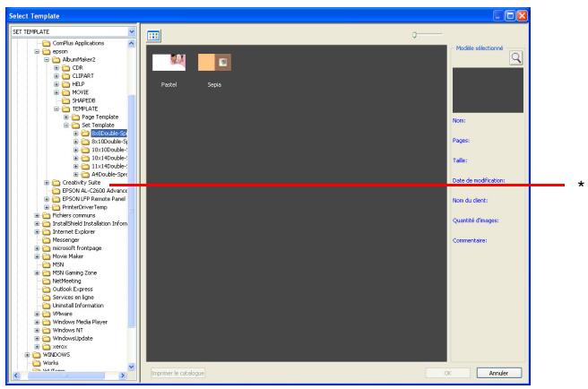The width and height of the screenshot is (588, 389).
Task: Select the Outlook Express folder
Action: [x=73, y=290]
